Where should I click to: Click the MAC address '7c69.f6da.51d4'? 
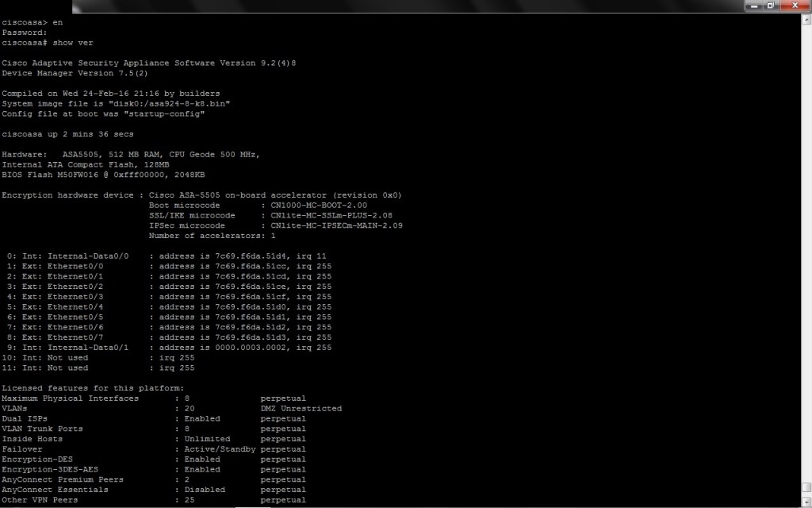tap(250, 256)
